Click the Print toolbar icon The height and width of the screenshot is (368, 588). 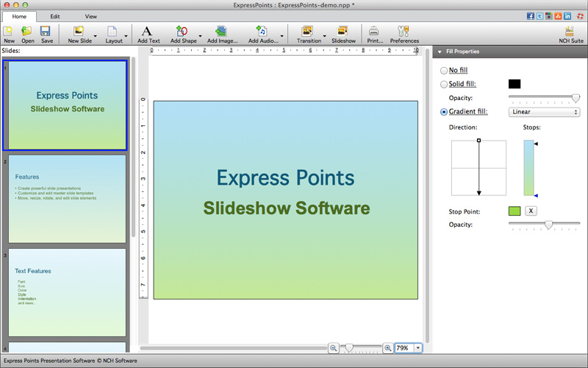tap(375, 34)
